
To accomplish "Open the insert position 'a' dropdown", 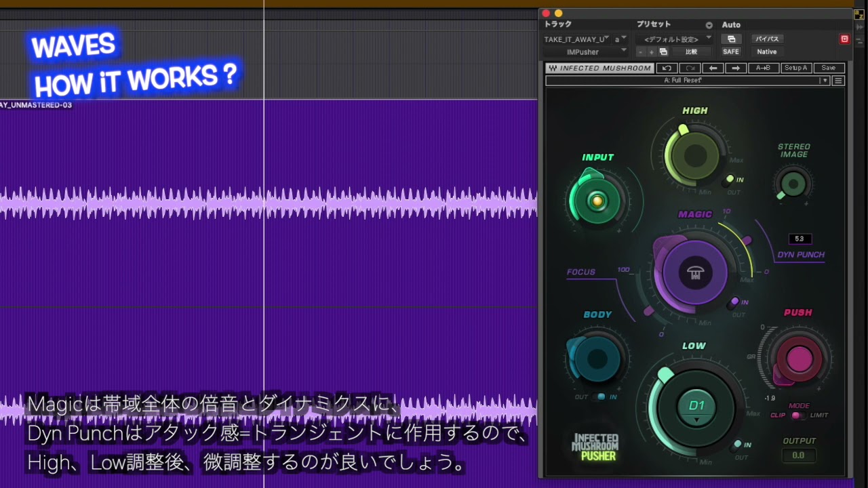I will coord(620,39).
